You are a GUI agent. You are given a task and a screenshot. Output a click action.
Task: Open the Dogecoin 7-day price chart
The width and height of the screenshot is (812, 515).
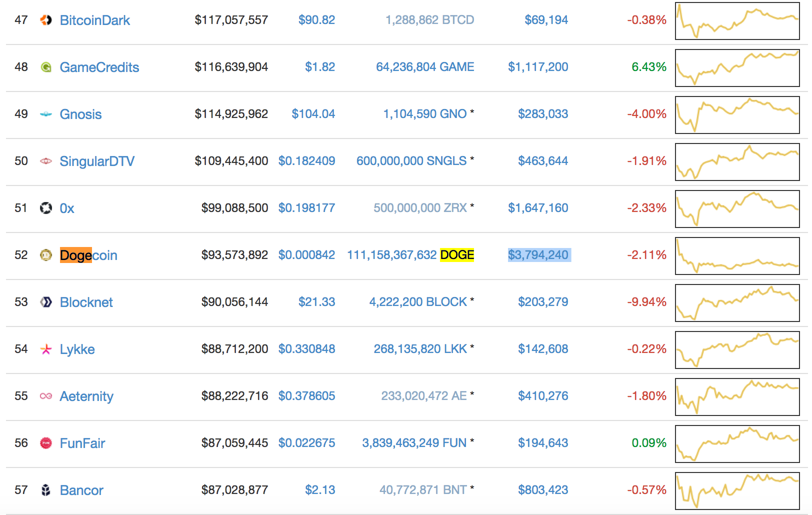(737, 256)
